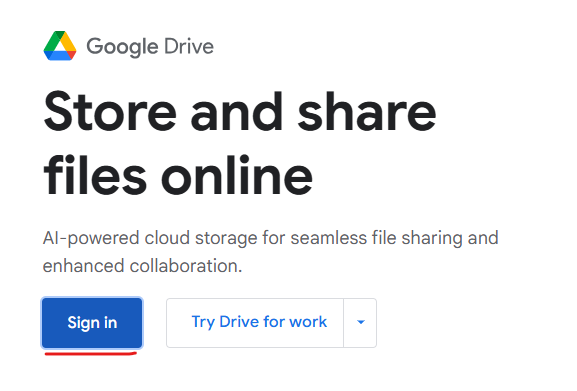Viewport: 577px width, 391px height.
Task: Click the "files online" line of the headline
Action: click(178, 175)
